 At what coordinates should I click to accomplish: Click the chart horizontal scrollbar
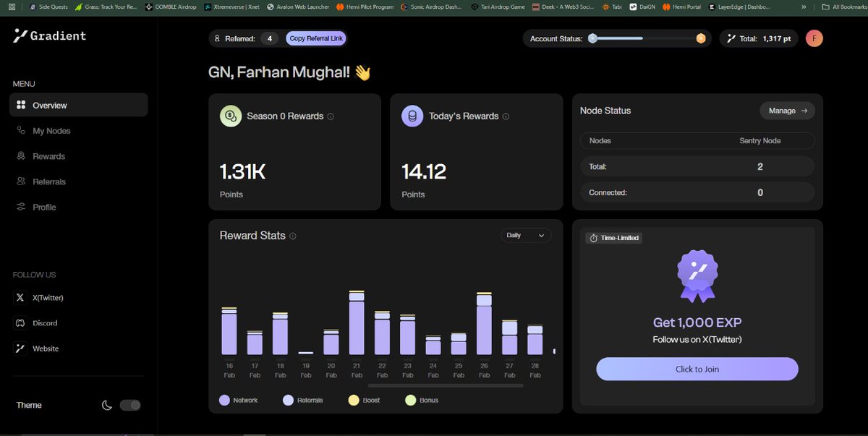tap(446, 385)
